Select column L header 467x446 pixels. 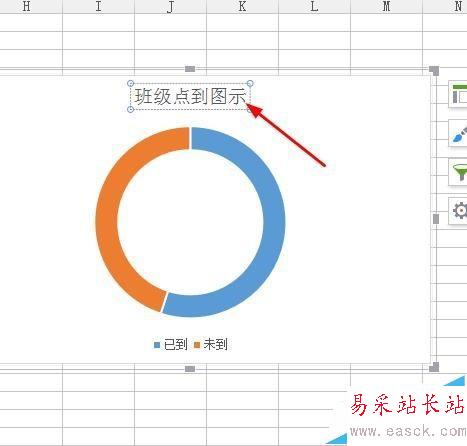[x=314, y=6]
